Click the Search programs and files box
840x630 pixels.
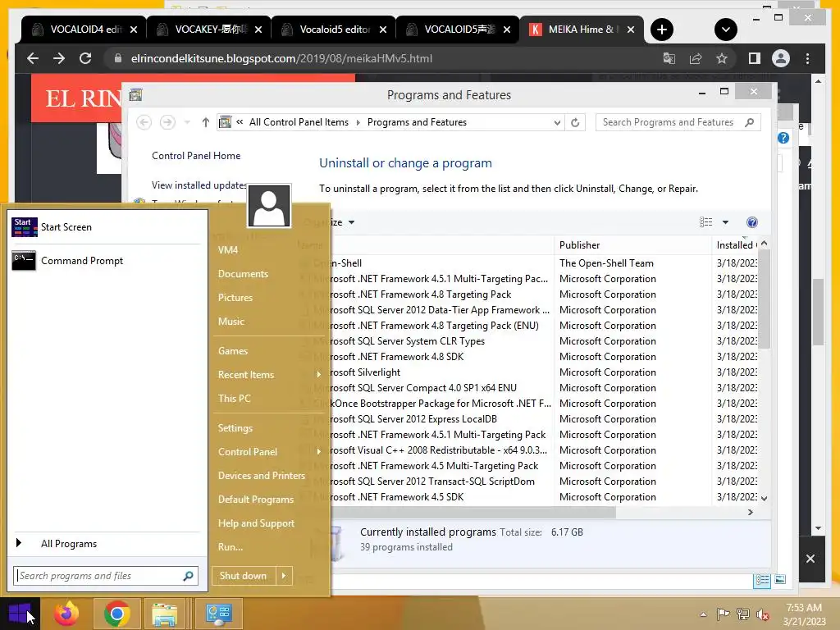pos(106,576)
